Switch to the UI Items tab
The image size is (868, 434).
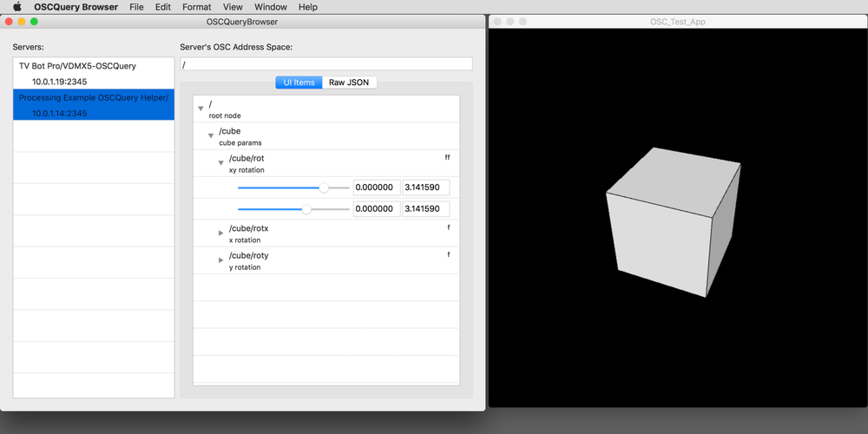tap(299, 82)
